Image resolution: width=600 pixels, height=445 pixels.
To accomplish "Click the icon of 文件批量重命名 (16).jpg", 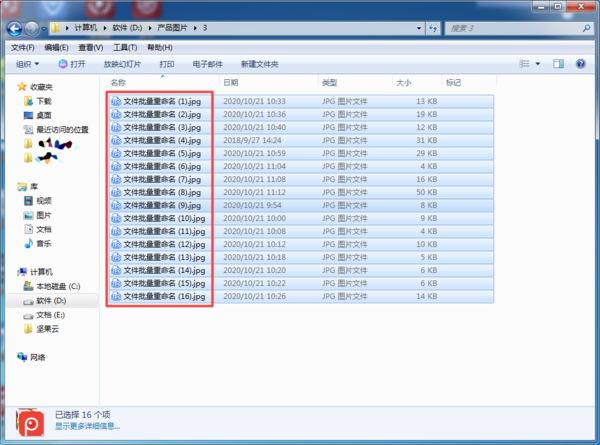I will click(x=116, y=297).
